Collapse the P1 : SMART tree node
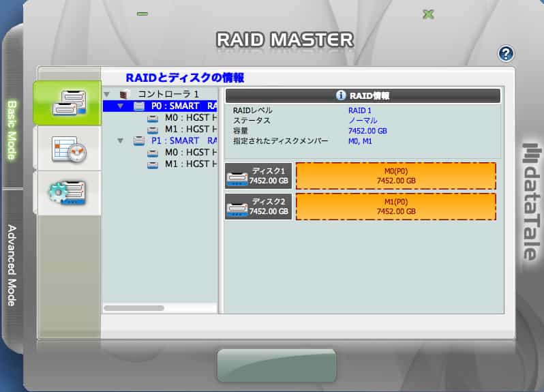The height and width of the screenshot is (392, 544). pos(121,140)
